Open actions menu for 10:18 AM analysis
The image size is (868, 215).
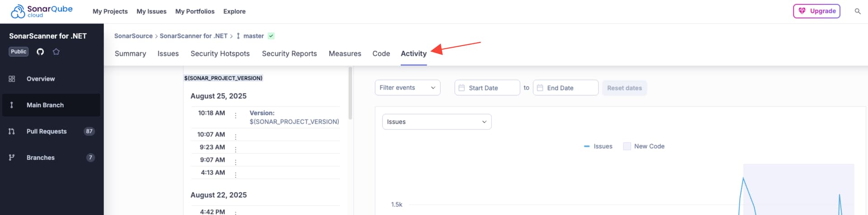pyautogui.click(x=236, y=115)
